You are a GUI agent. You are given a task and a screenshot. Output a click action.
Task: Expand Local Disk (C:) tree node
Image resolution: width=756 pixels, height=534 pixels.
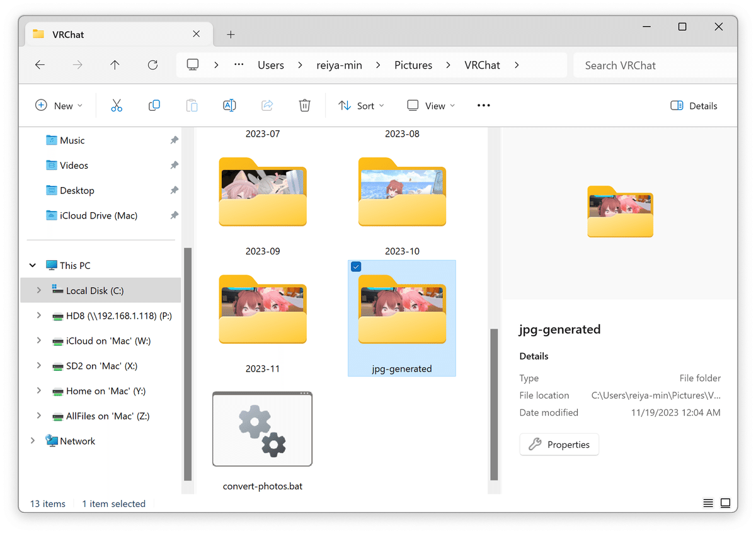coord(39,290)
